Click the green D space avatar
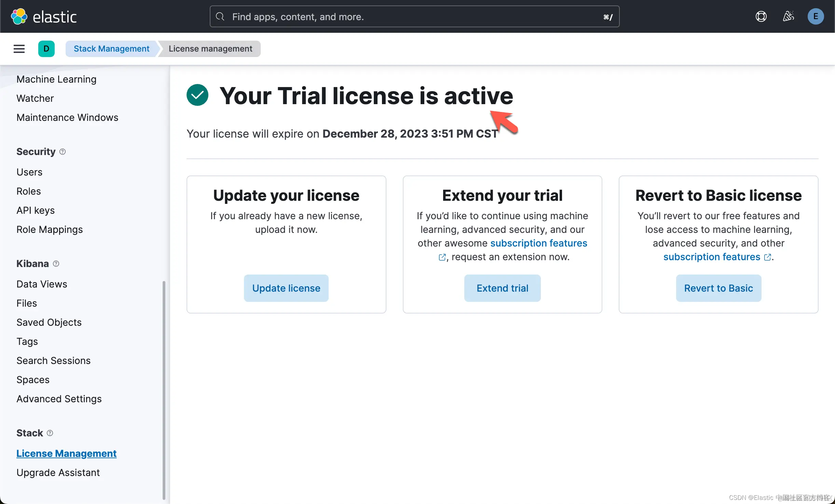 (x=46, y=49)
